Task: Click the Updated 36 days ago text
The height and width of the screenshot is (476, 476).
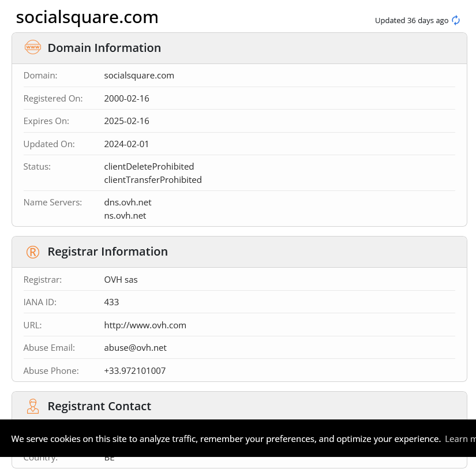Action: click(x=411, y=20)
